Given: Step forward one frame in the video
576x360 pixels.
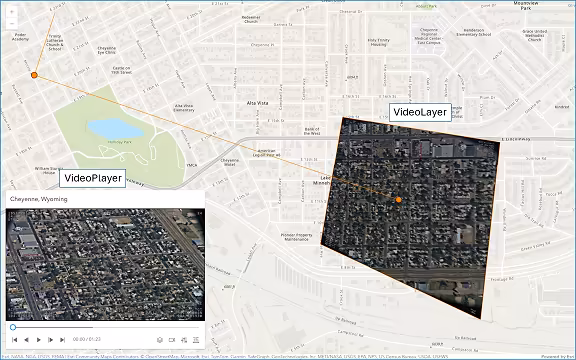Looking at the screenshot, I should (51, 340).
